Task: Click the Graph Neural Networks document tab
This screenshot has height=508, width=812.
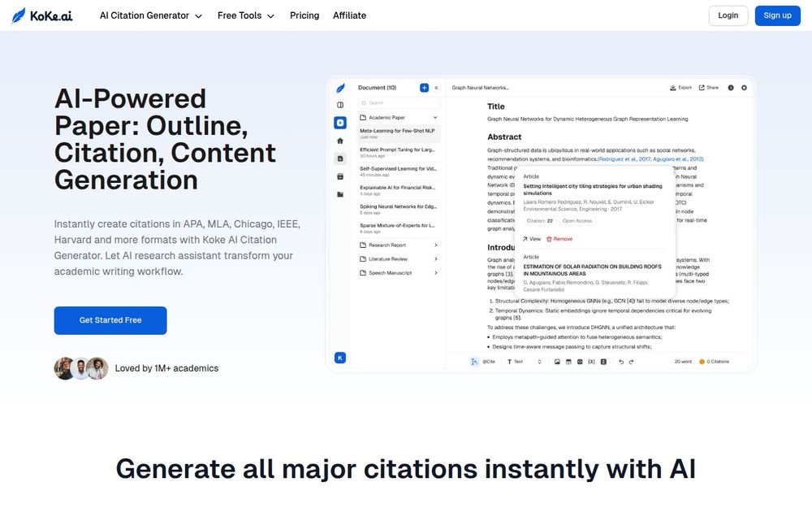Action: pyautogui.click(x=480, y=88)
